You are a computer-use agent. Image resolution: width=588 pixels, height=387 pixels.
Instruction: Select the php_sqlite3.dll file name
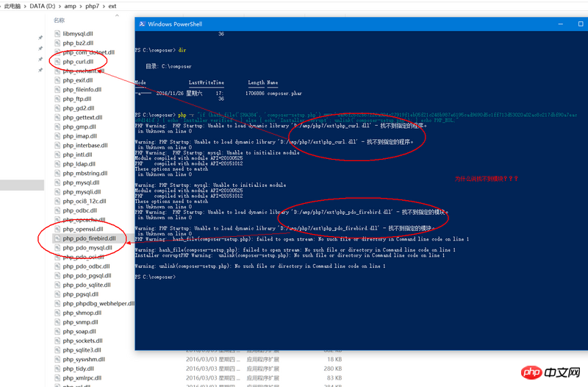tap(82, 349)
